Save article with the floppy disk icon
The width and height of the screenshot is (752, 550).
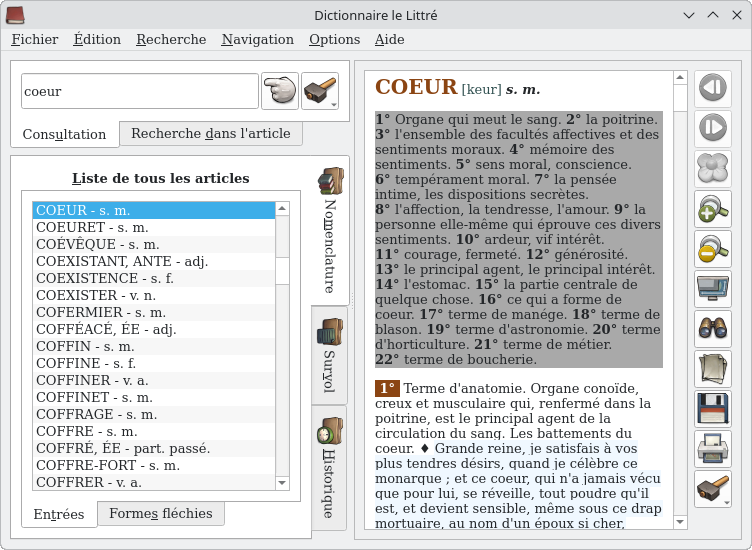(x=713, y=409)
